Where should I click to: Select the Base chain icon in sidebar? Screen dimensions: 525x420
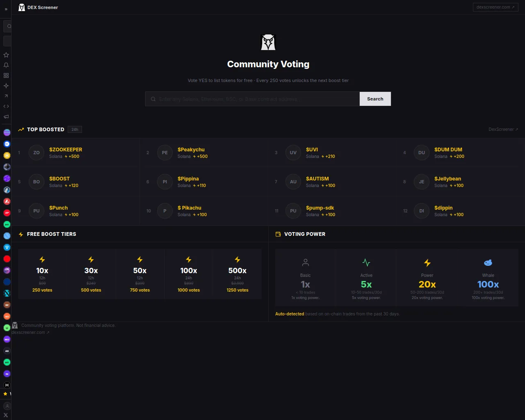point(7,144)
